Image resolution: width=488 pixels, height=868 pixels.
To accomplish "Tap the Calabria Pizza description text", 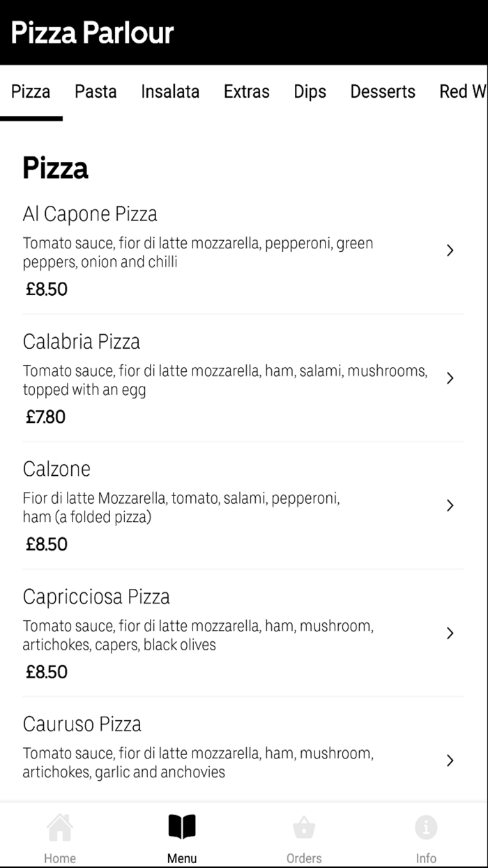I will point(224,380).
